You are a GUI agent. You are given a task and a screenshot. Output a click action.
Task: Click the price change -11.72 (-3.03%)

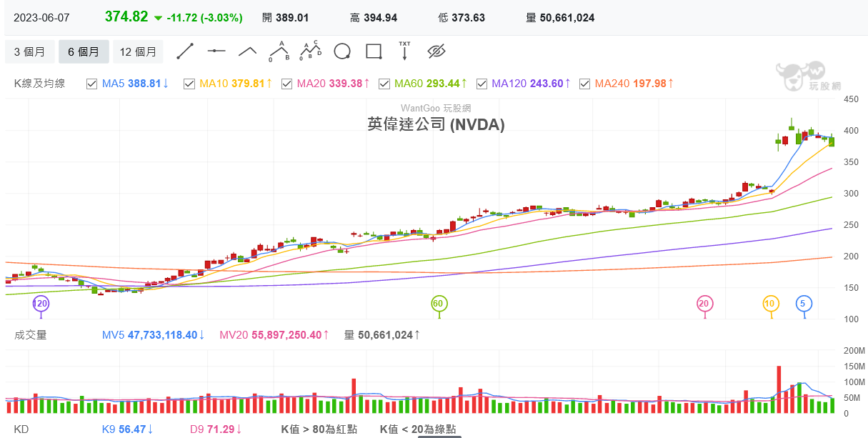tap(204, 18)
